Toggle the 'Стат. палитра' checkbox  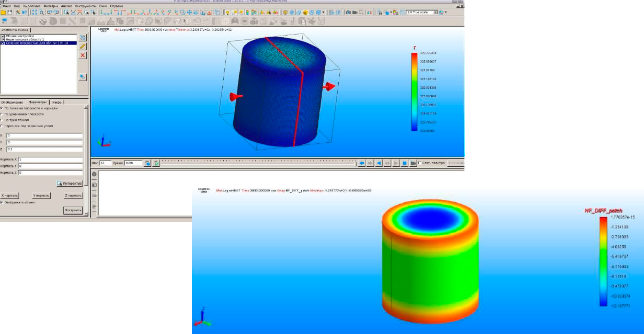point(420,163)
